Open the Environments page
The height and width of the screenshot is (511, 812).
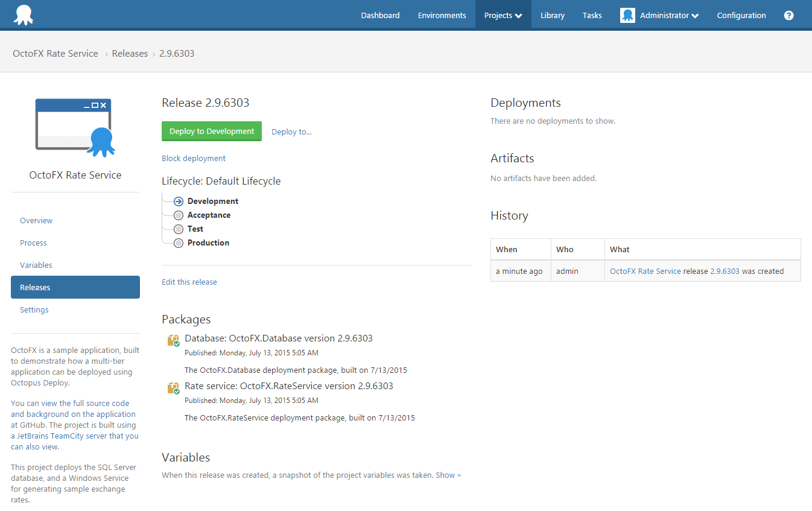(x=442, y=14)
